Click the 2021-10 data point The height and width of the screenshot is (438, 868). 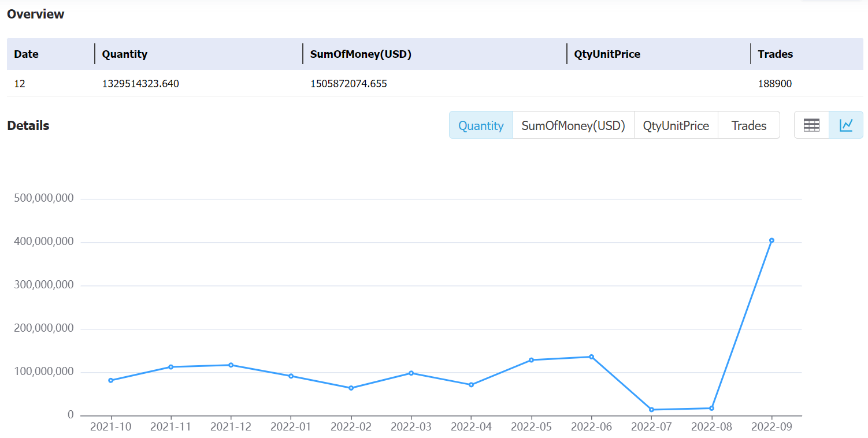point(110,380)
